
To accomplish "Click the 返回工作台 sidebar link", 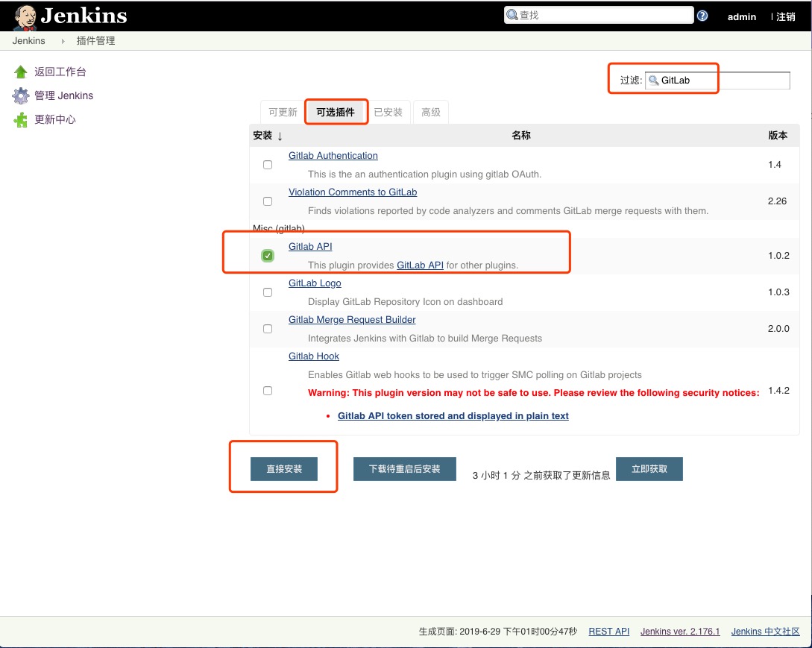I will coord(60,72).
